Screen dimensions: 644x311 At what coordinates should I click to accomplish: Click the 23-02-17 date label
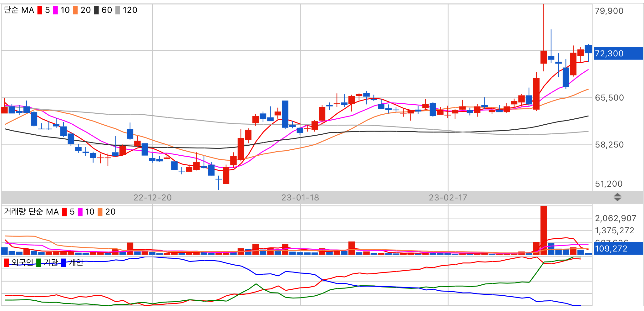[448, 198]
